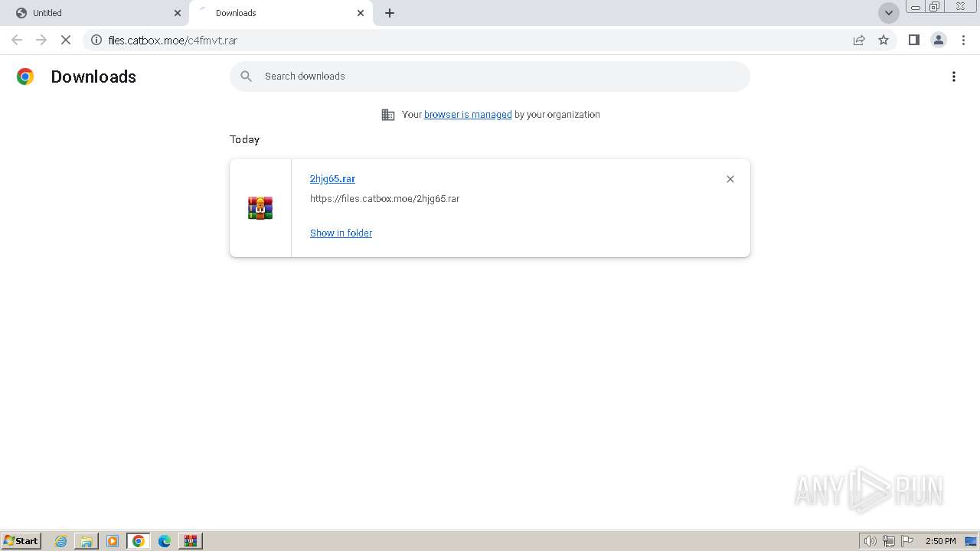Open the network tray icon

tap(889, 541)
